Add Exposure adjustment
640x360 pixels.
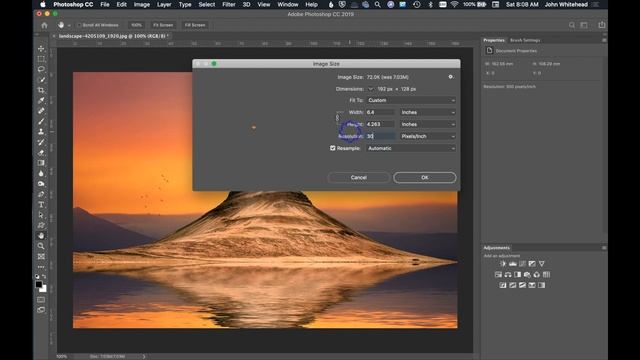(532, 264)
